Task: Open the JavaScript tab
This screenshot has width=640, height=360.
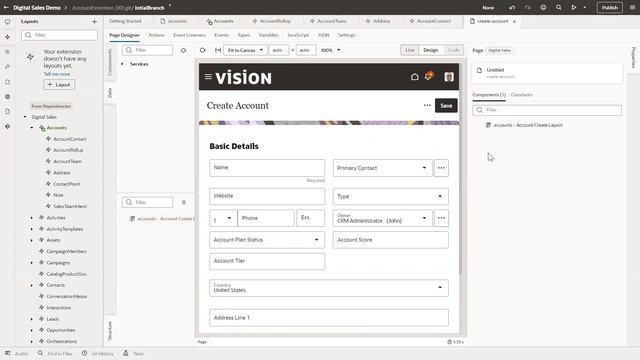Action: point(298,35)
